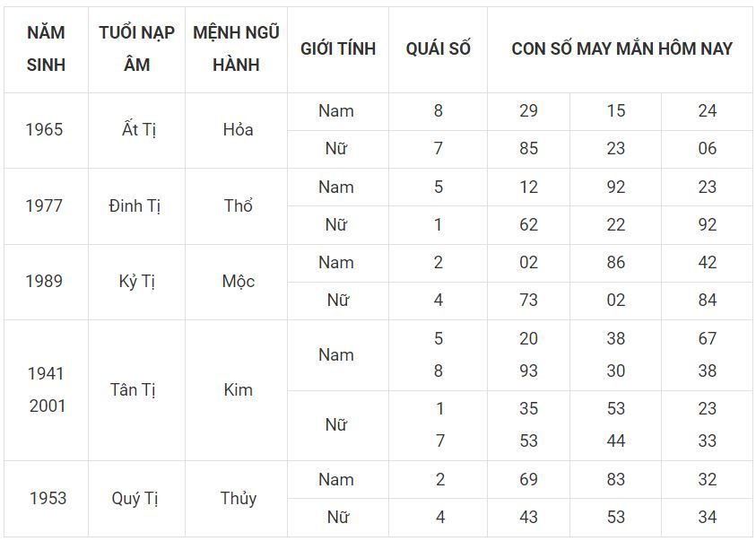Screen dimensions: 756x541
Task: Select the Kim element cell
Action: pos(238,389)
